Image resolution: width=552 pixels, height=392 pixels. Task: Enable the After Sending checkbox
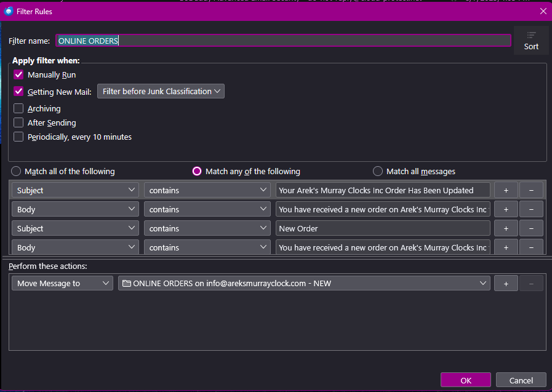18,122
